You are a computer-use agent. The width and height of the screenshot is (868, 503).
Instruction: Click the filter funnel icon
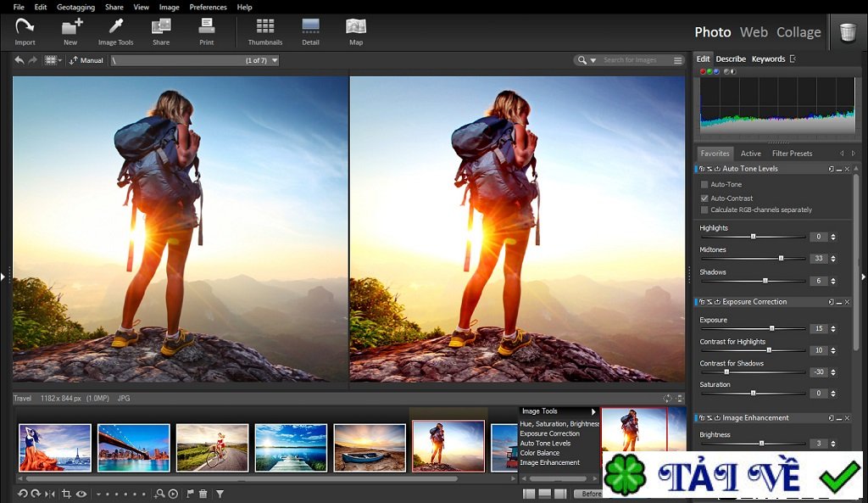point(220,494)
